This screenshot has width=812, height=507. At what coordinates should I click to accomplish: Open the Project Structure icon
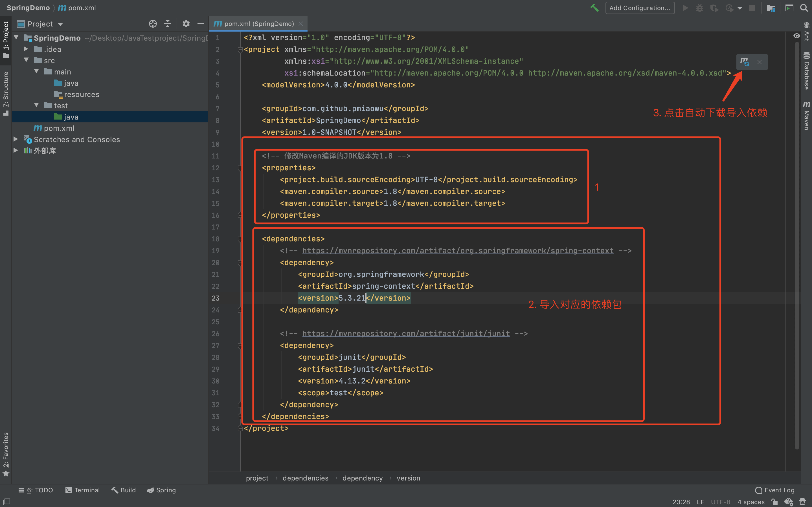[771, 8]
